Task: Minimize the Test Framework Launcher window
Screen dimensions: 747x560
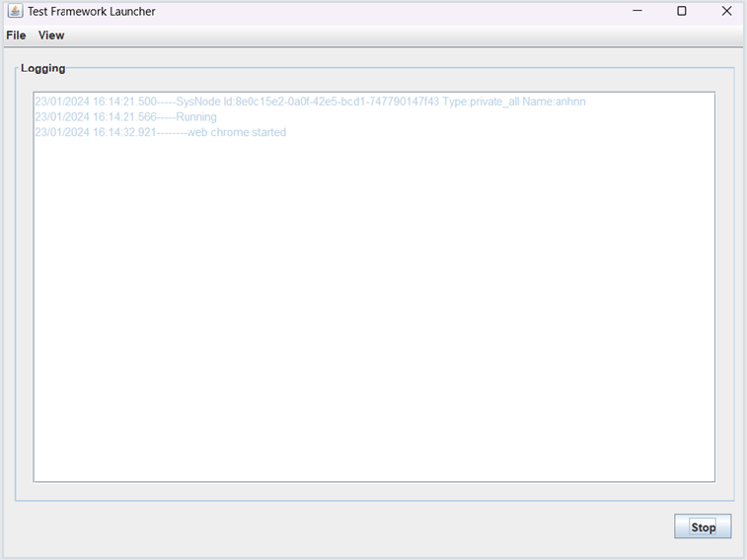Action: click(636, 12)
